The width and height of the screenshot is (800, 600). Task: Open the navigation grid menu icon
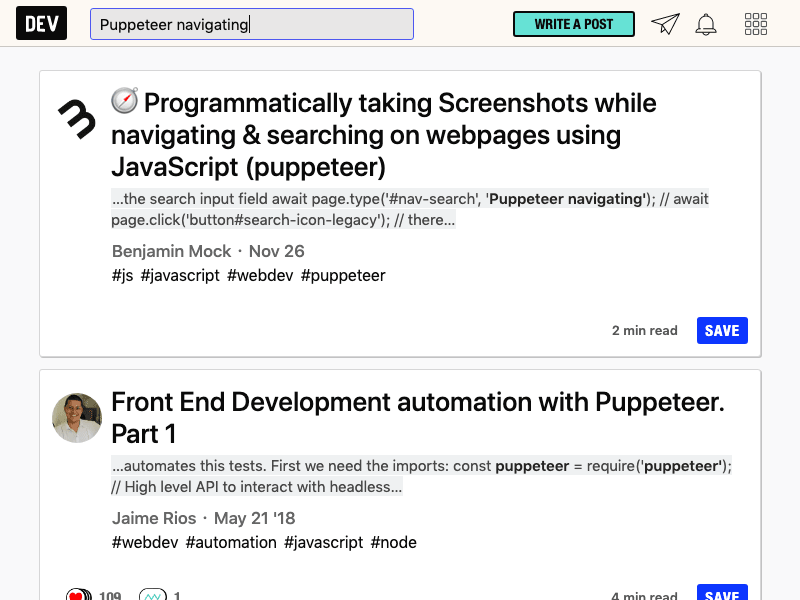pyautogui.click(x=756, y=24)
